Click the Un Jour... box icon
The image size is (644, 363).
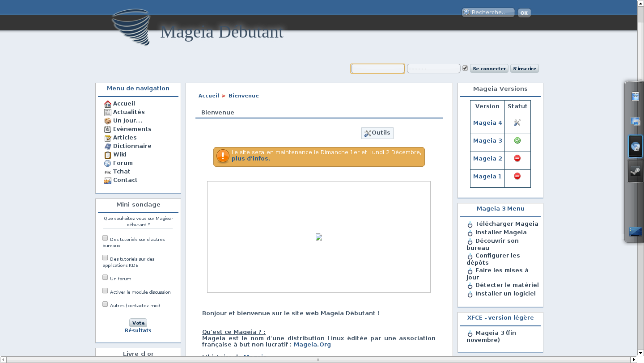(107, 121)
